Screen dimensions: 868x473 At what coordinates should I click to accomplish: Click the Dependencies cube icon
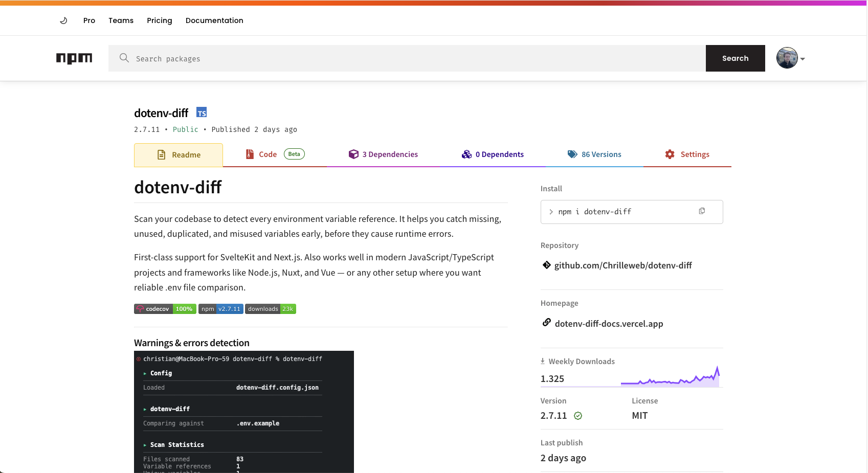(353, 154)
